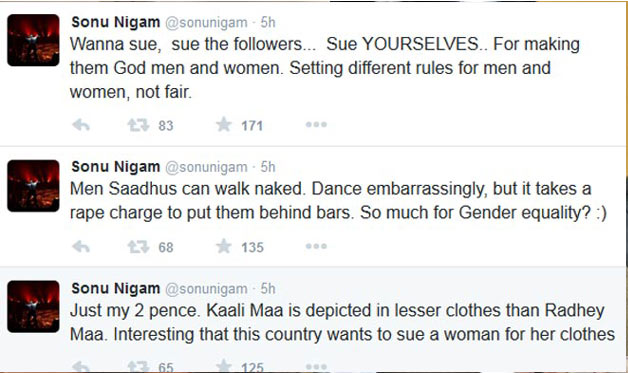The image size is (628, 373).
Task: Retweet the 'Wanna sue' tweet
Action: 138,125
